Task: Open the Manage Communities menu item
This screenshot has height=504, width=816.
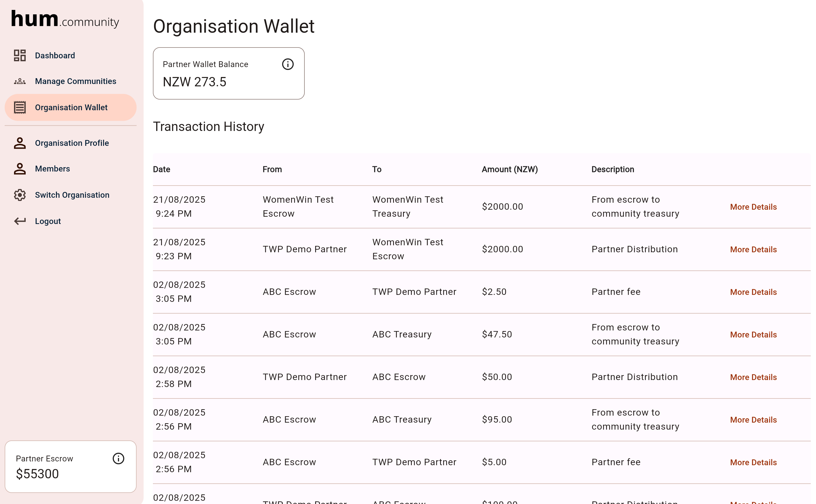Action: pyautogui.click(x=75, y=81)
